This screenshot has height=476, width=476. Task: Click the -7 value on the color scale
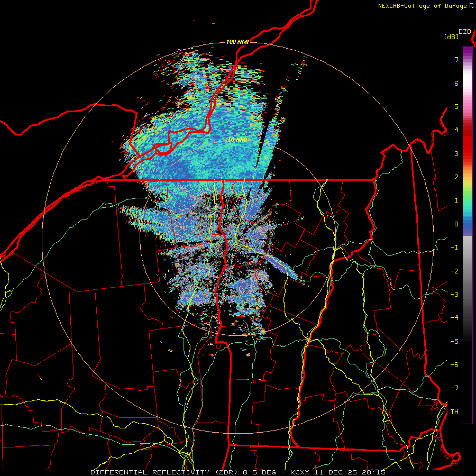click(454, 388)
